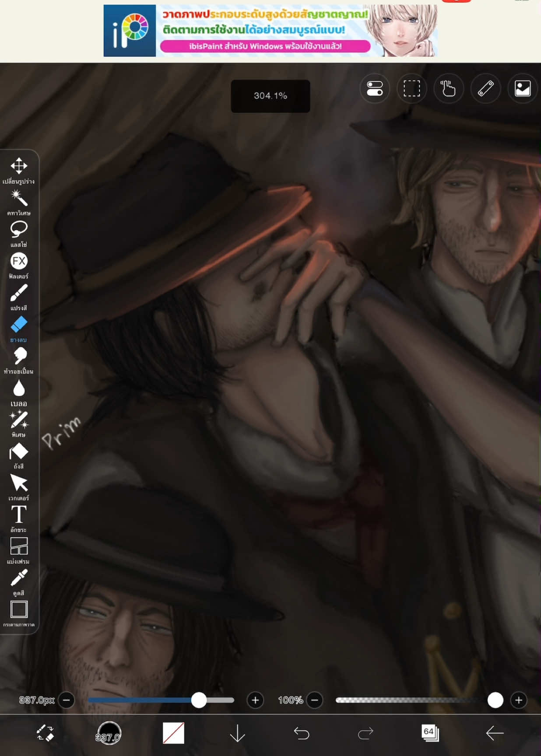The image size is (541, 756).
Task: Select the Transform (เปลี่ยนรูปร่าง) tool
Action: point(19,170)
